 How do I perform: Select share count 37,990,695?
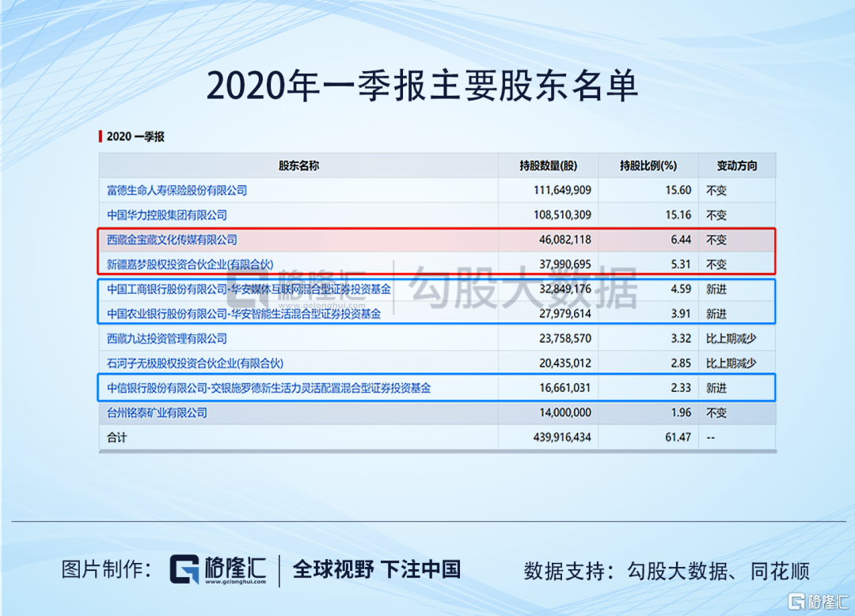click(x=565, y=264)
